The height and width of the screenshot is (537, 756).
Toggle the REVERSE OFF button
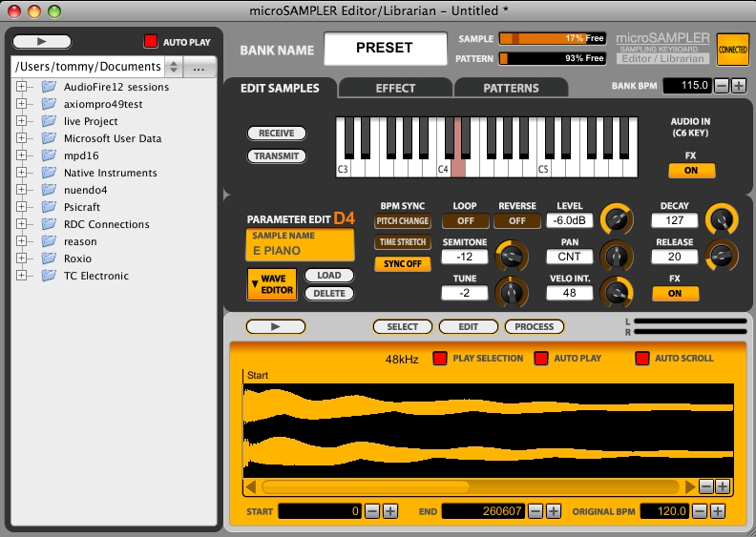[517, 221]
